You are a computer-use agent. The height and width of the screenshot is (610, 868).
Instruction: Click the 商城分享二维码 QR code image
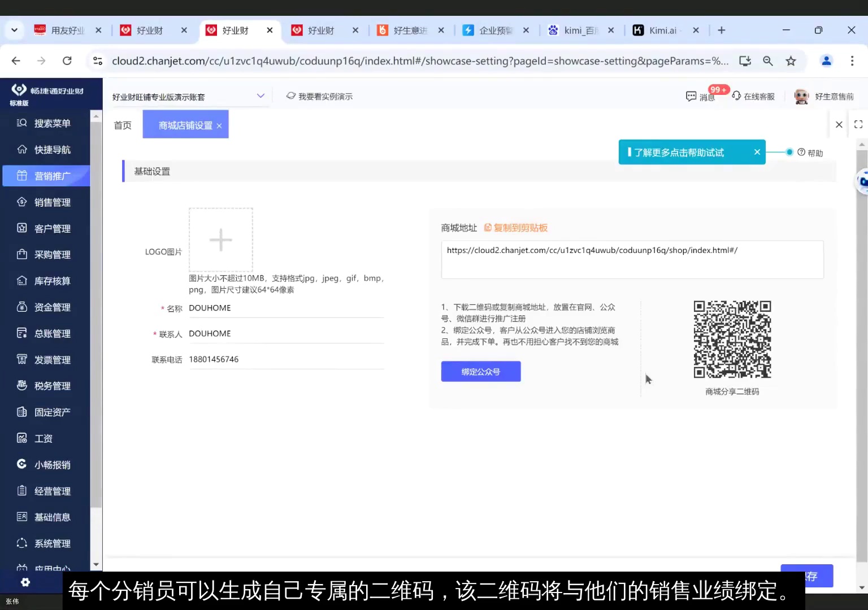pyautogui.click(x=732, y=339)
